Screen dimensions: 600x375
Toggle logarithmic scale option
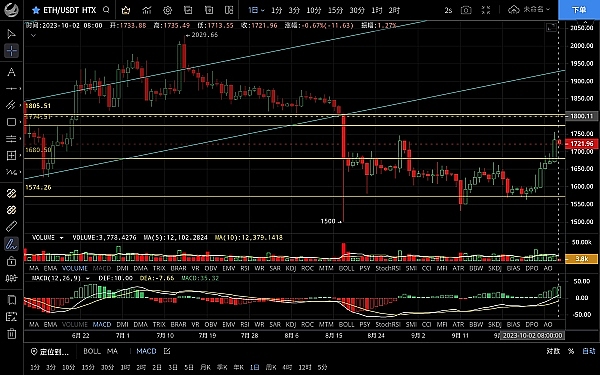pos(553,351)
